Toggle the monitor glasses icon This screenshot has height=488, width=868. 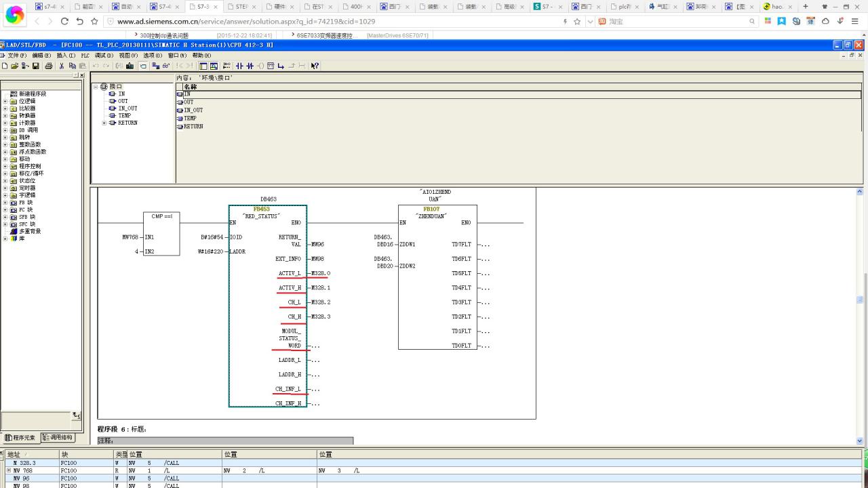[165, 66]
